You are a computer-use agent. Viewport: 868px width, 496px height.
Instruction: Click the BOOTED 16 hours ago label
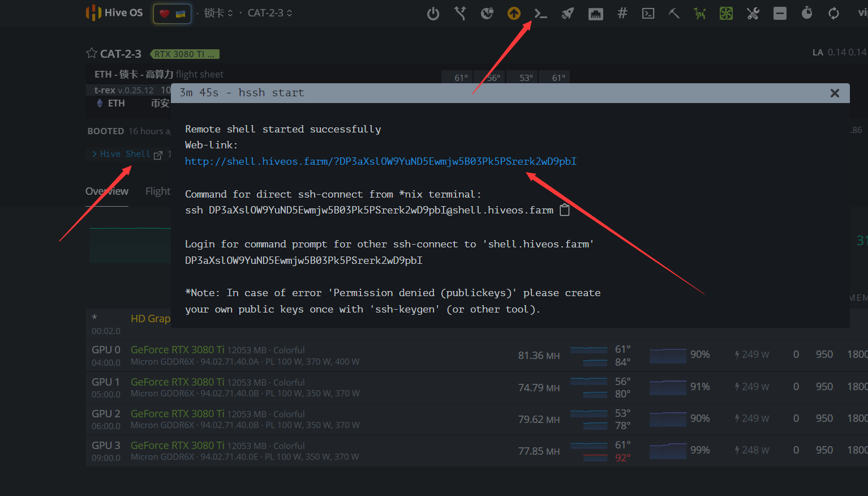pyautogui.click(x=129, y=131)
